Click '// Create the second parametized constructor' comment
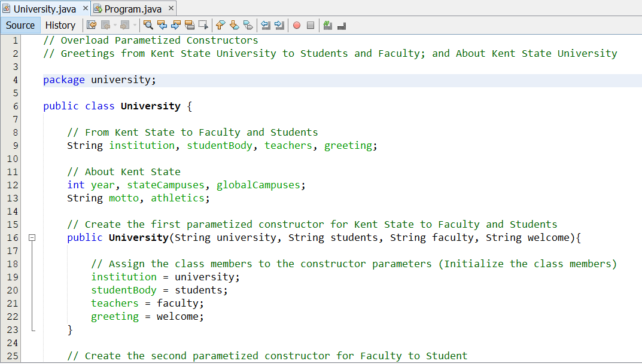642x364 pixels. click(267, 356)
